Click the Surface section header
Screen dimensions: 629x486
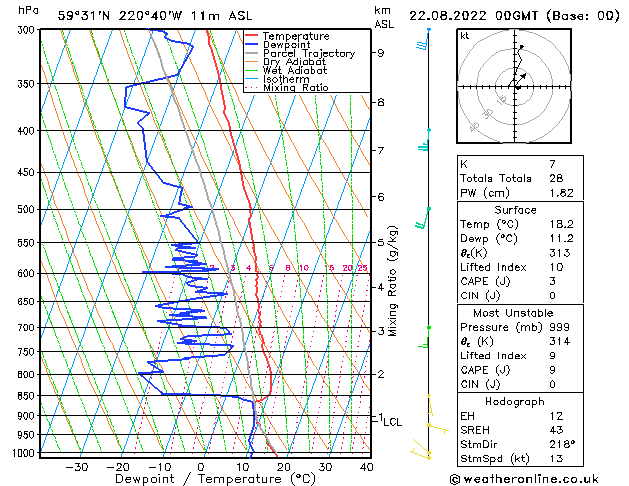[515, 210]
